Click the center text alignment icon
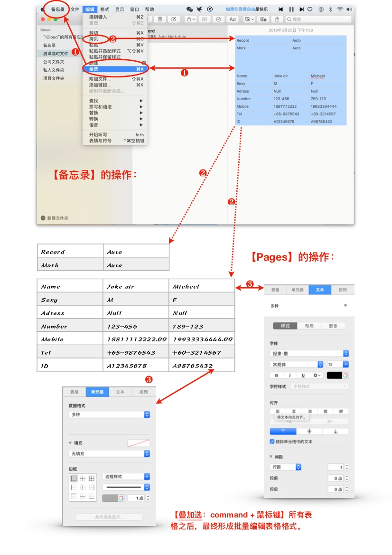392x555 pixels. 294,411
